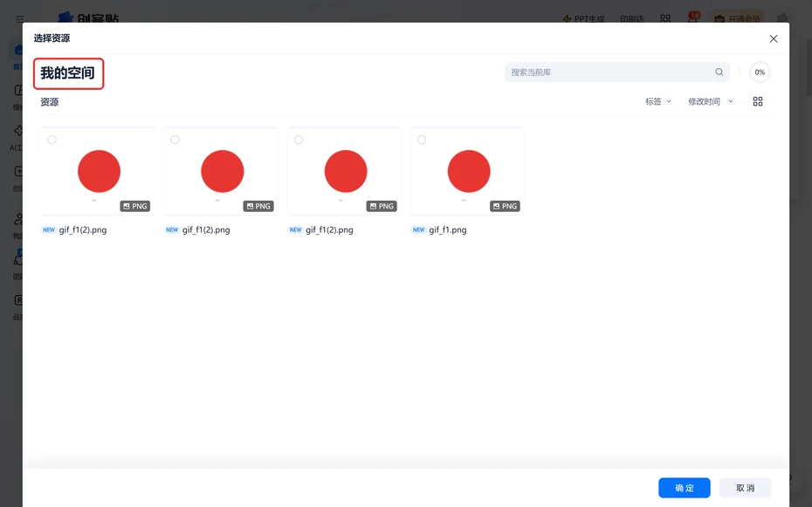Click the file name gif_f1.png
Viewport: 812px width, 507px height.
tap(448, 230)
